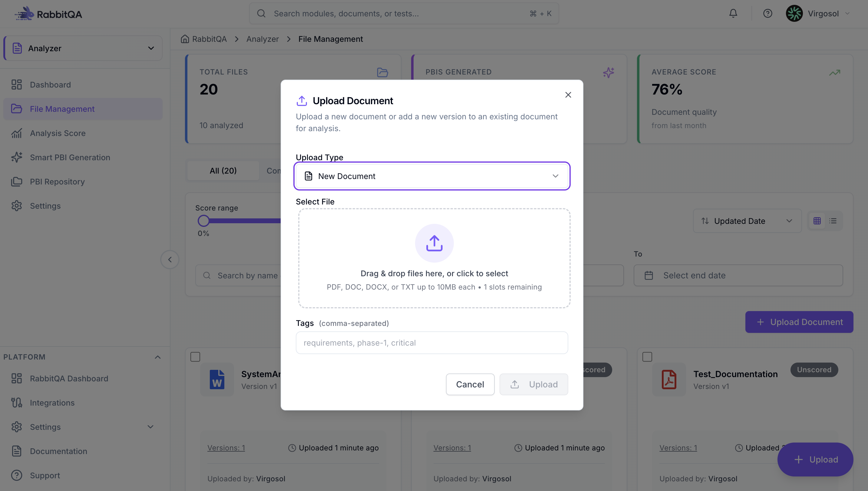
Task: Close the Upload Document dialog
Action: (x=568, y=95)
